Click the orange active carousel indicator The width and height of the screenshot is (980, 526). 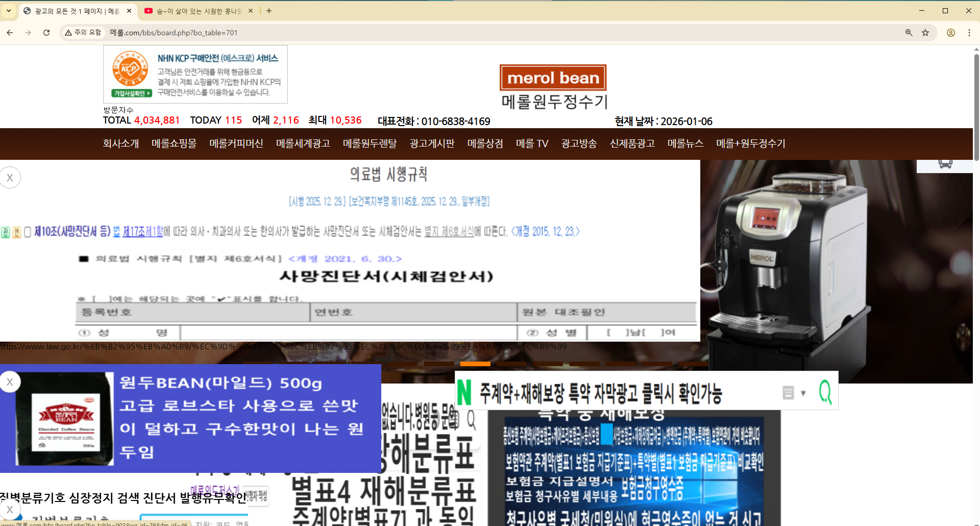[x=475, y=364]
